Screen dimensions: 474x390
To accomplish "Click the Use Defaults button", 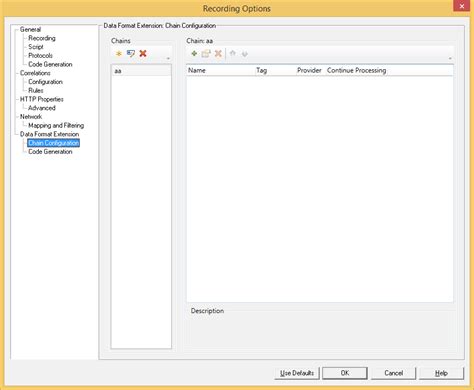I will point(297,373).
